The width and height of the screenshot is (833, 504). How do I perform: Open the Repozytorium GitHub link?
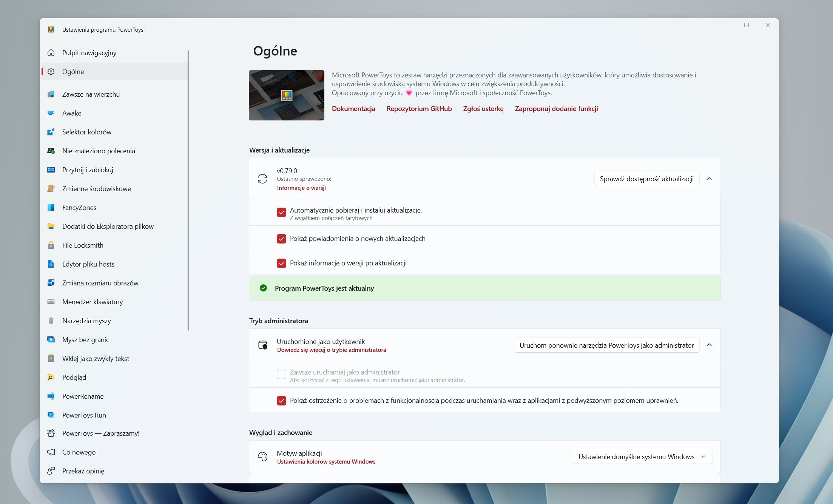(x=419, y=109)
